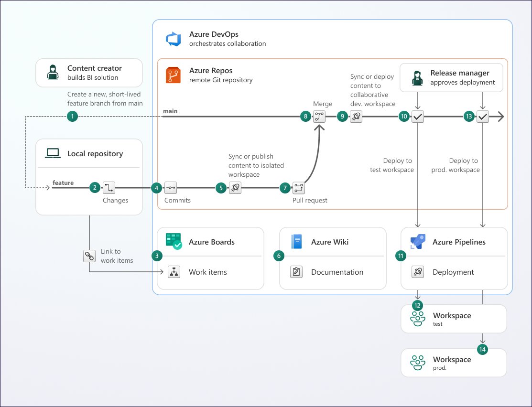Click 'builds BI solution' text
The image size is (532, 407).
pyautogui.click(x=93, y=78)
